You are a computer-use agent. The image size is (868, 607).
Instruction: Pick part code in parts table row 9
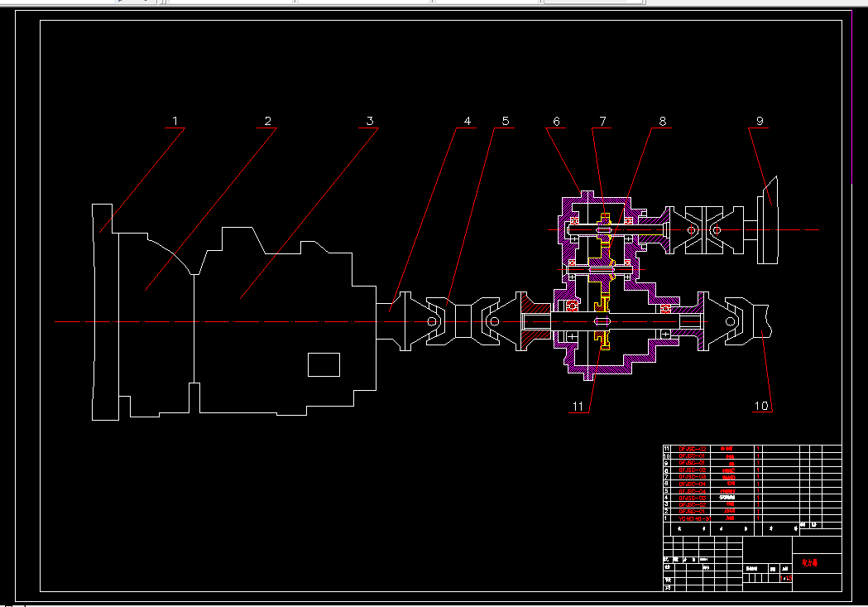coord(692,463)
